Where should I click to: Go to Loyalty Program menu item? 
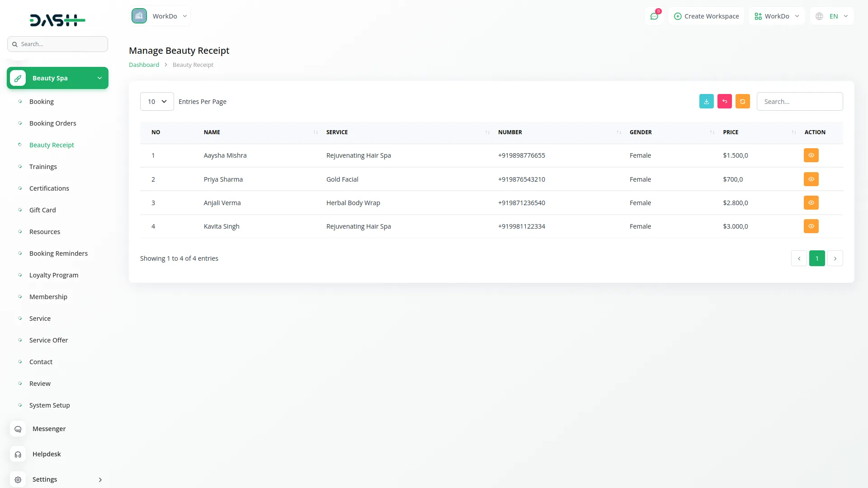point(53,275)
